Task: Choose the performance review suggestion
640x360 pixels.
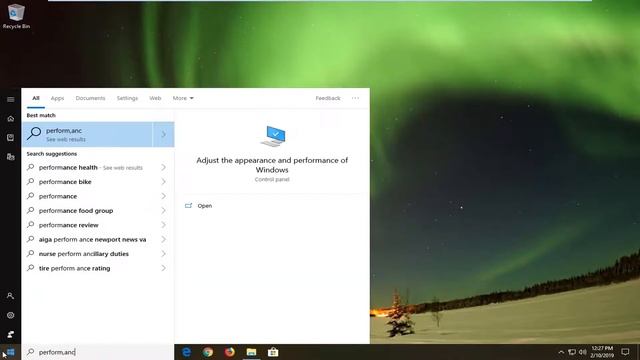Action: point(69,225)
